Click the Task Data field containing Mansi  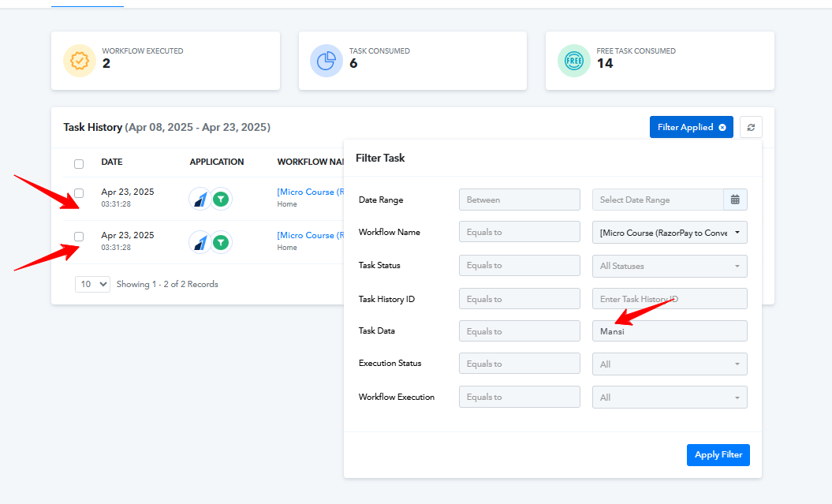pos(670,331)
